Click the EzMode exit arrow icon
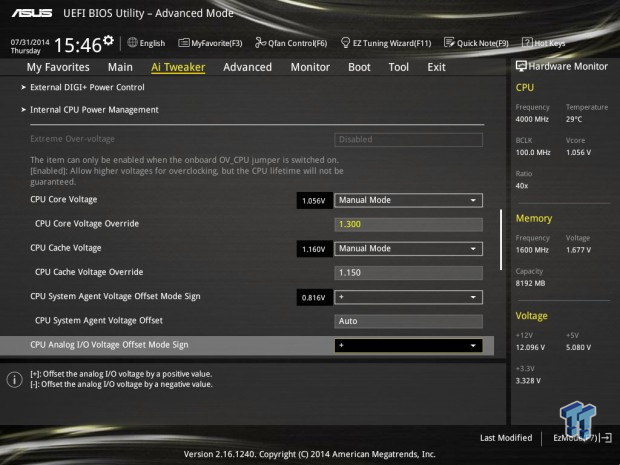The width and height of the screenshot is (620, 465). coord(606,438)
